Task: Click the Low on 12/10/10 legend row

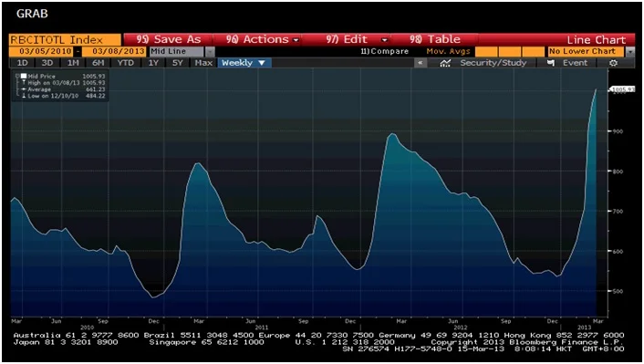Action: click(x=63, y=96)
